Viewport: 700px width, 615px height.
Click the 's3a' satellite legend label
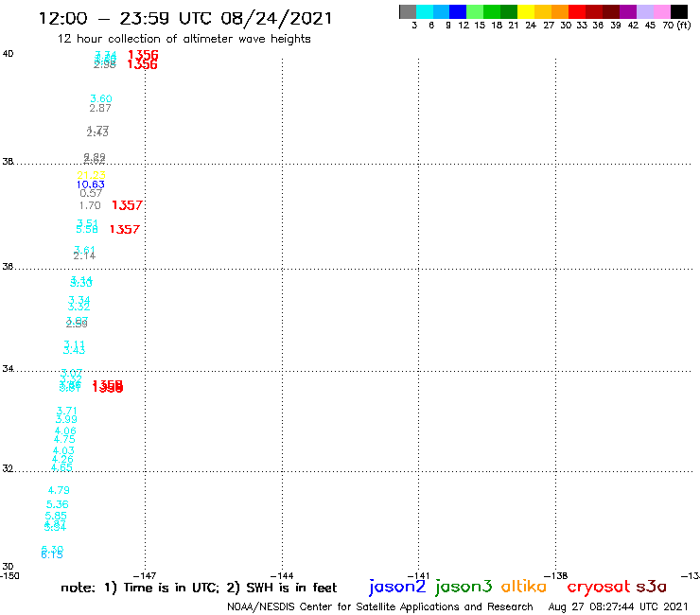[652, 587]
